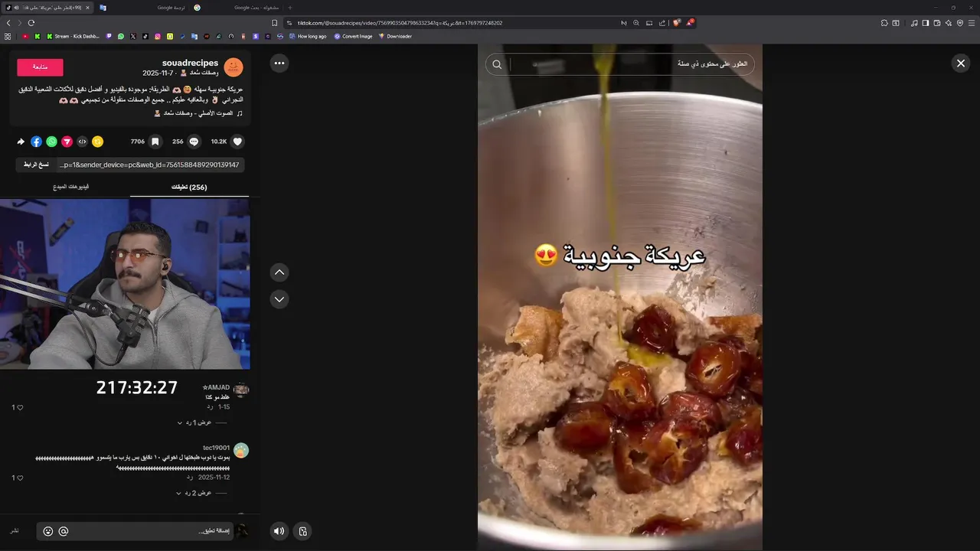Open the WhatsApp bookmark icon in bookmarks bar
Screen dimensions: 980x551
click(120, 36)
